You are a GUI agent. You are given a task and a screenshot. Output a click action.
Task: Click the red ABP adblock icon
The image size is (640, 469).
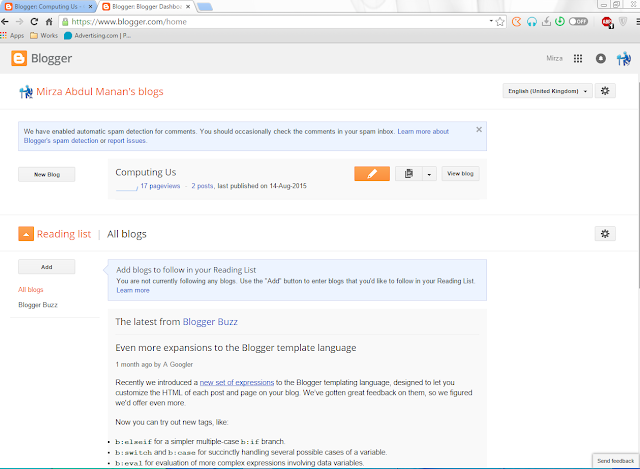point(607,22)
